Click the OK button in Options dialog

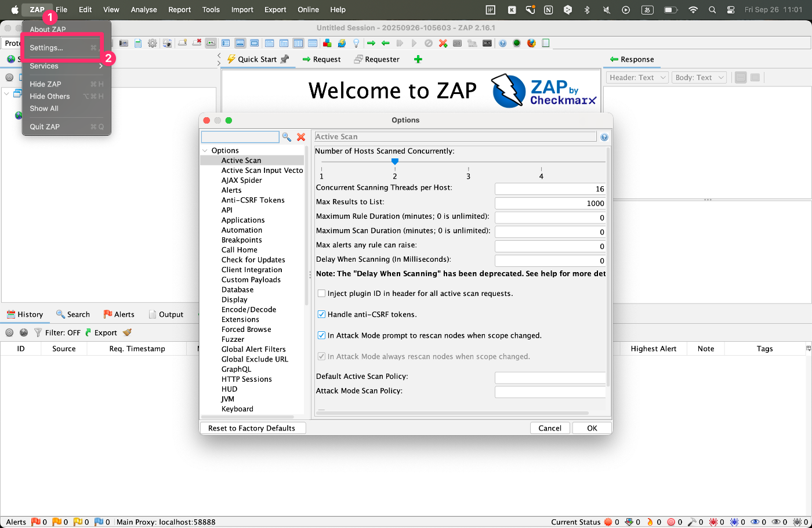pos(592,428)
